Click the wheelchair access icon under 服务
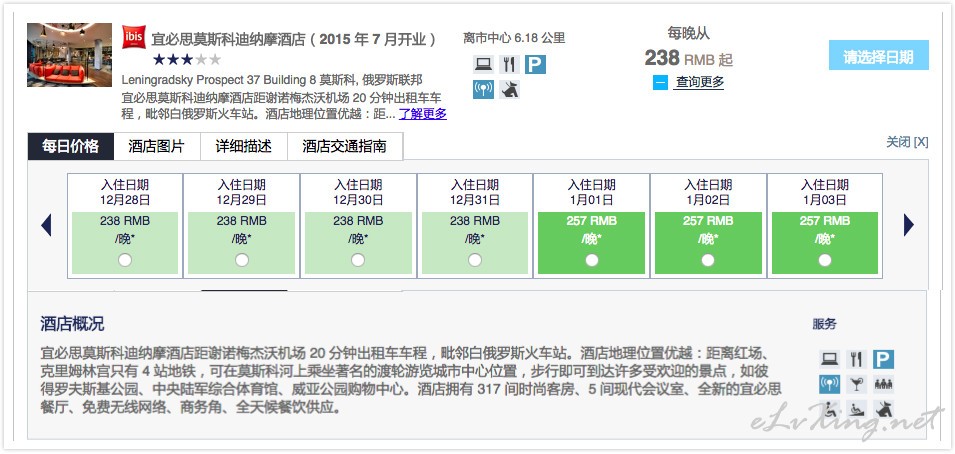955x454 pixels. pos(830,409)
